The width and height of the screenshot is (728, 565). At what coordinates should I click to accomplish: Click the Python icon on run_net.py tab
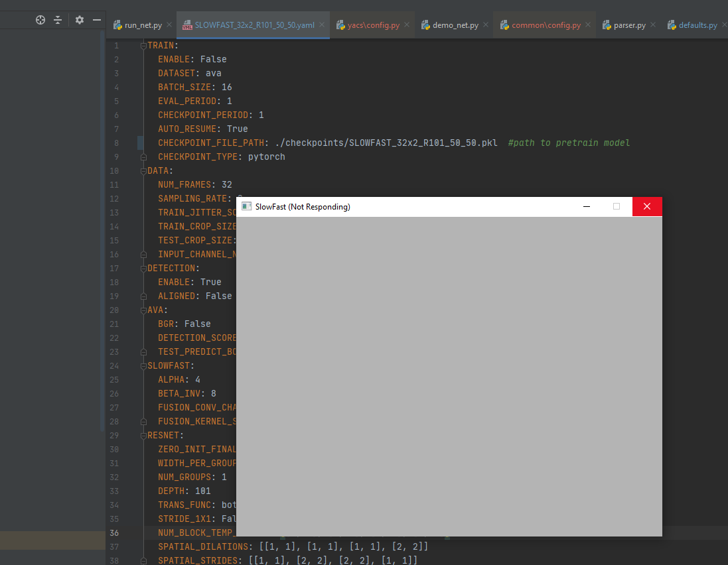(x=117, y=24)
